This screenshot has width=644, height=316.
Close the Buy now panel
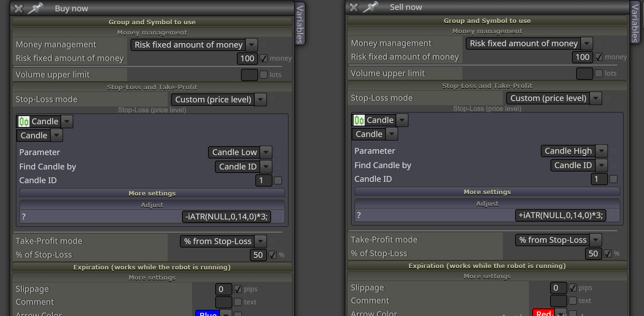click(19, 9)
